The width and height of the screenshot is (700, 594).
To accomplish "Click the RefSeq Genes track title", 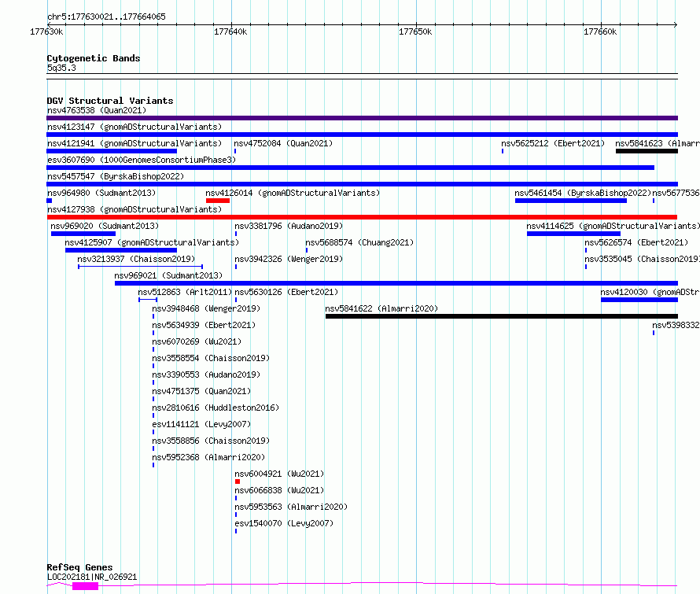I will (79, 568).
